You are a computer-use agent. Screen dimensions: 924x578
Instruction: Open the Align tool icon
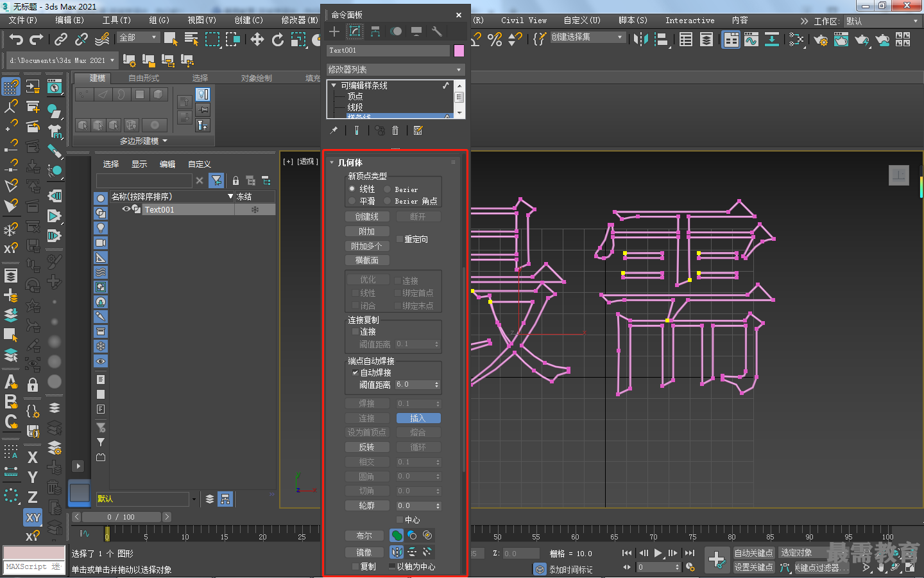pos(661,39)
